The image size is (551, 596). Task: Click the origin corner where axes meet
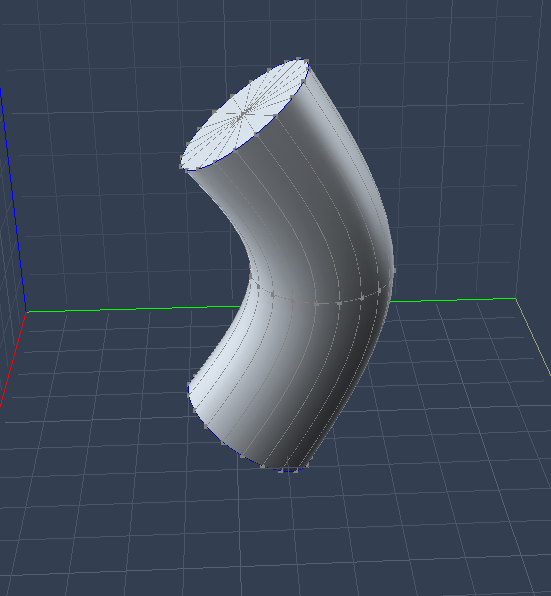click(26, 312)
